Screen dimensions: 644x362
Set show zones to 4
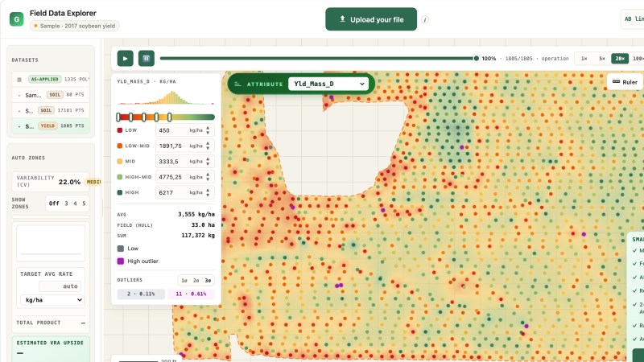[x=75, y=204]
